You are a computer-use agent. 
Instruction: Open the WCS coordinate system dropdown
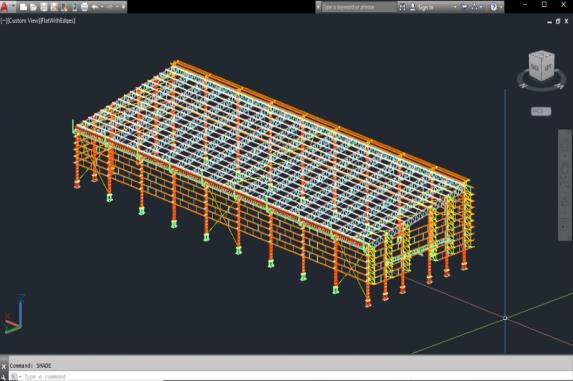click(x=541, y=111)
